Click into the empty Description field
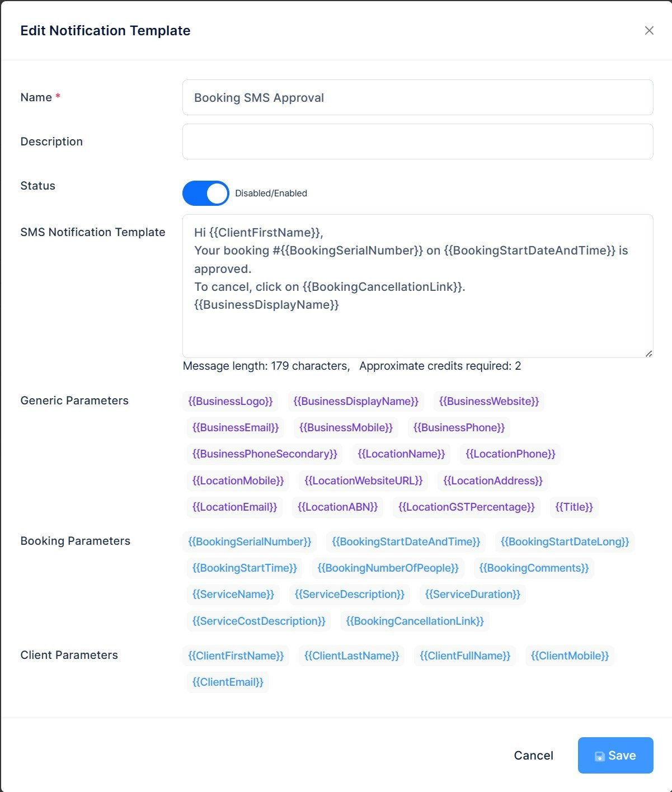This screenshot has height=792, width=672. (x=417, y=142)
